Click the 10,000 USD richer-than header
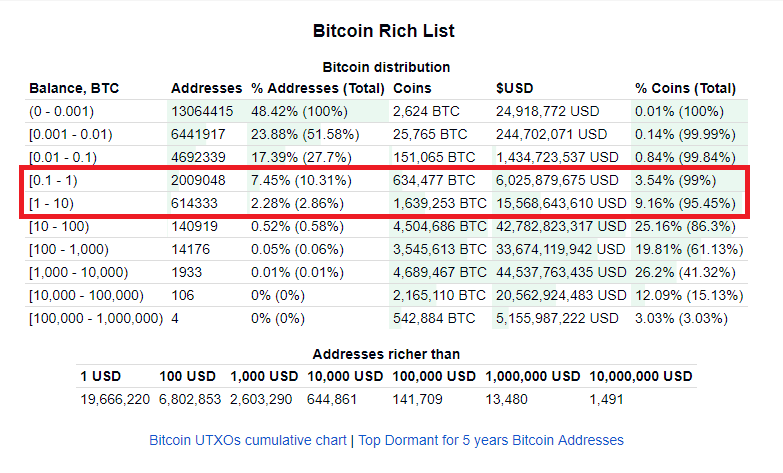 click(345, 376)
